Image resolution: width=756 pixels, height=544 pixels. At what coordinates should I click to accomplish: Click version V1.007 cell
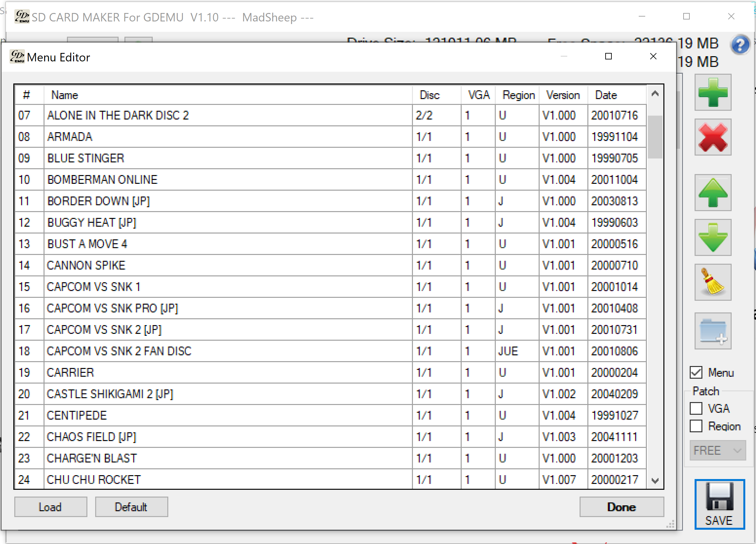(x=563, y=479)
